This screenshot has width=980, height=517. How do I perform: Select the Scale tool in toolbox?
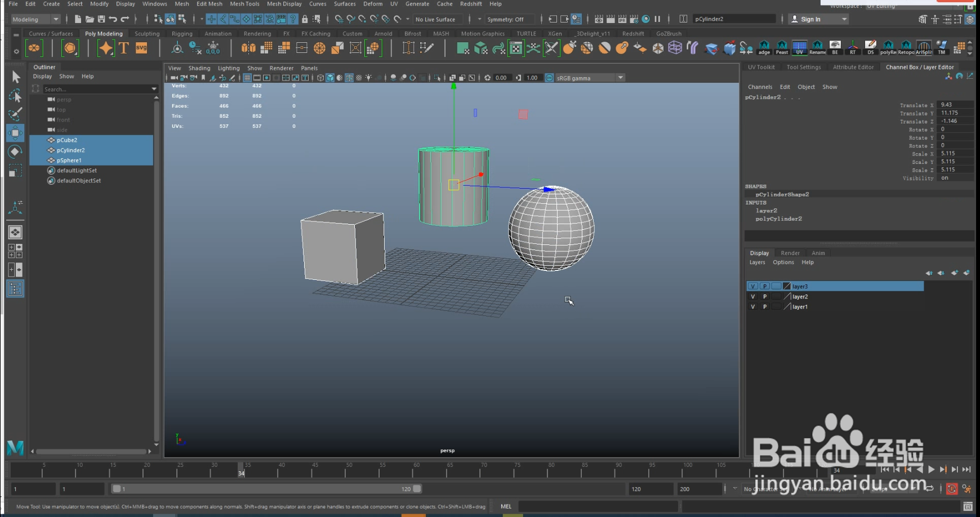pyautogui.click(x=15, y=170)
